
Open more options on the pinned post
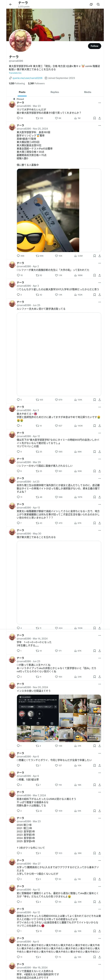(x=99, y=103)
